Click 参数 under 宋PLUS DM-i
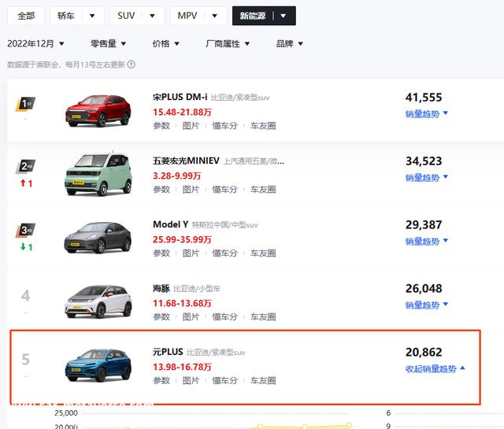This screenshot has width=504, height=429. (x=161, y=126)
